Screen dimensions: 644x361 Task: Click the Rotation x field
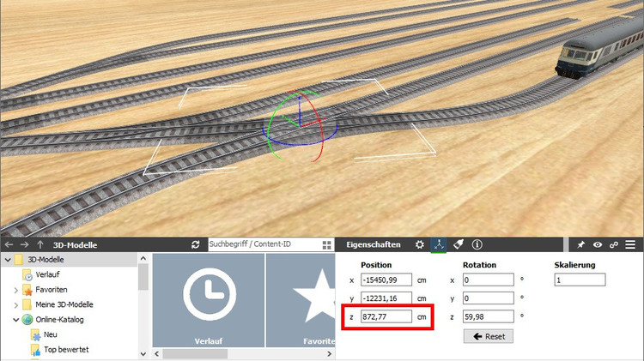488,280
